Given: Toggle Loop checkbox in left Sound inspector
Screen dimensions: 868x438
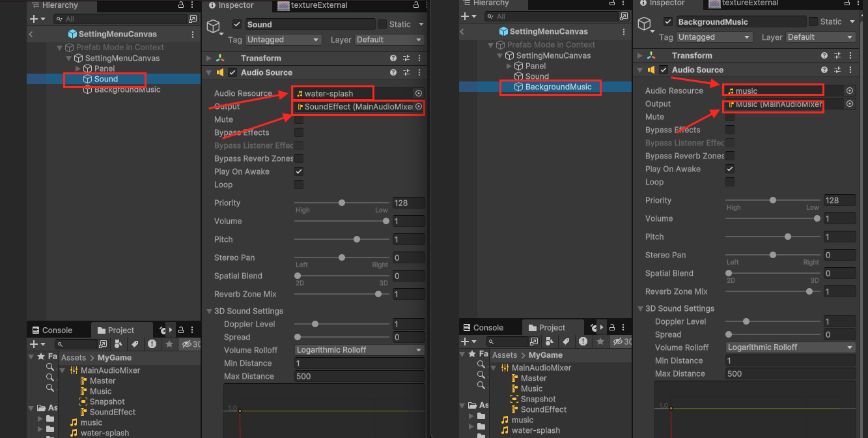Looking at the screenshot, I should click(299, 184).
